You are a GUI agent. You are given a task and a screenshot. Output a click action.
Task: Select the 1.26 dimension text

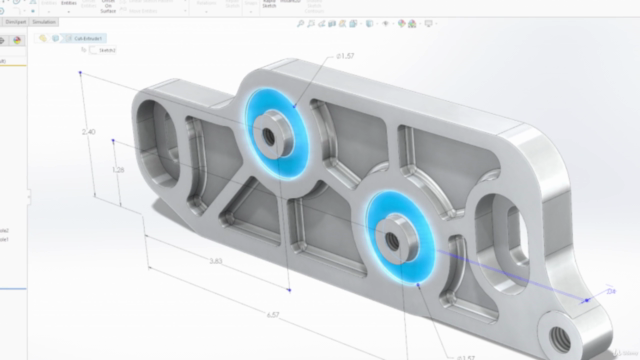(x=118, y=170)
